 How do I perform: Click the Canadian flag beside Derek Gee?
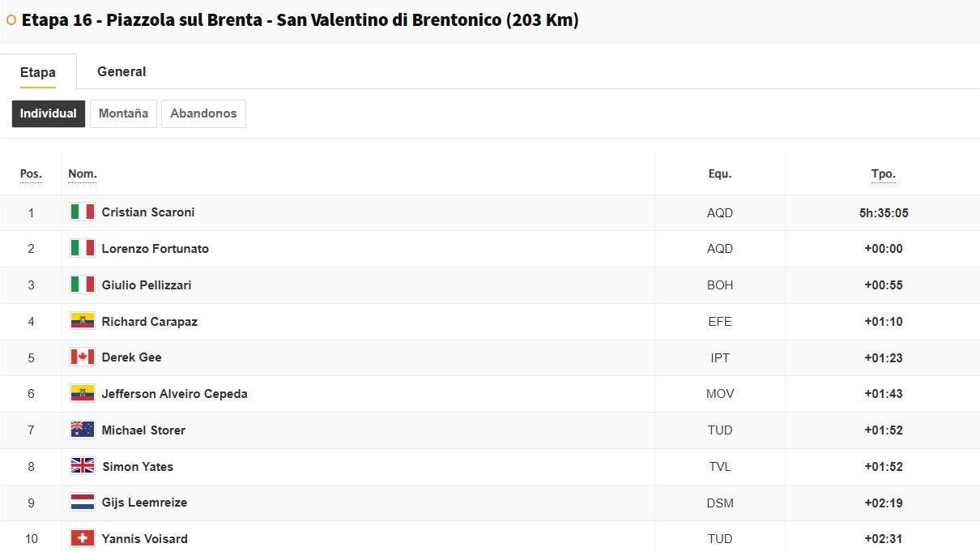click(x=82, y=357)
